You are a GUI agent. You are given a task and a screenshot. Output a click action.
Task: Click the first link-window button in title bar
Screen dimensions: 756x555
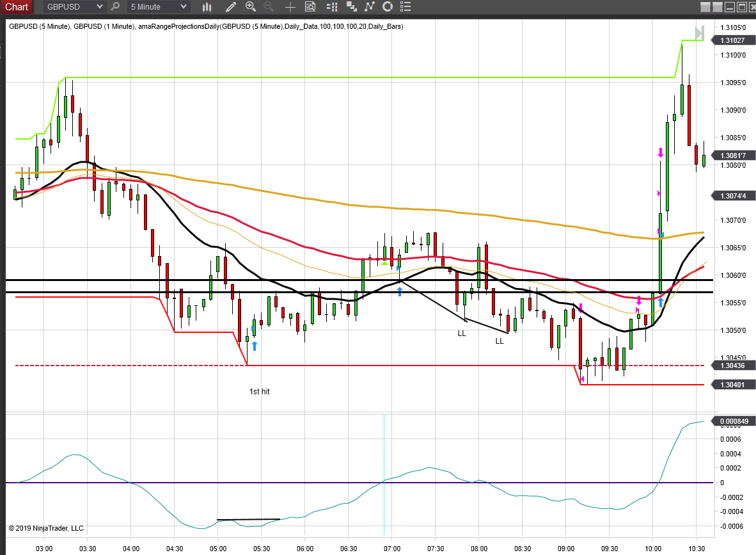click(705, 7)
